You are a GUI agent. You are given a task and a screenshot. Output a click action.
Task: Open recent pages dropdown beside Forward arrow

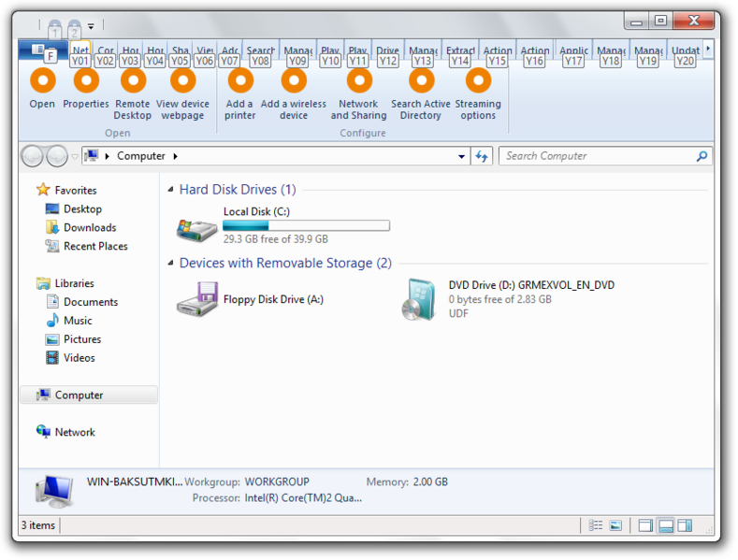click(75, 156)
